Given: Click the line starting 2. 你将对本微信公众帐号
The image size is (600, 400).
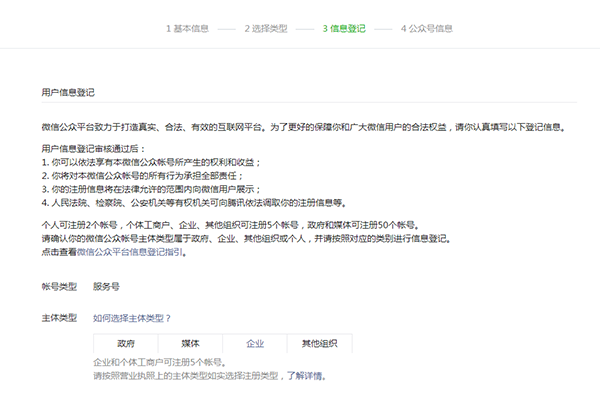Looking at the screenshot, I should click(142, 176).
